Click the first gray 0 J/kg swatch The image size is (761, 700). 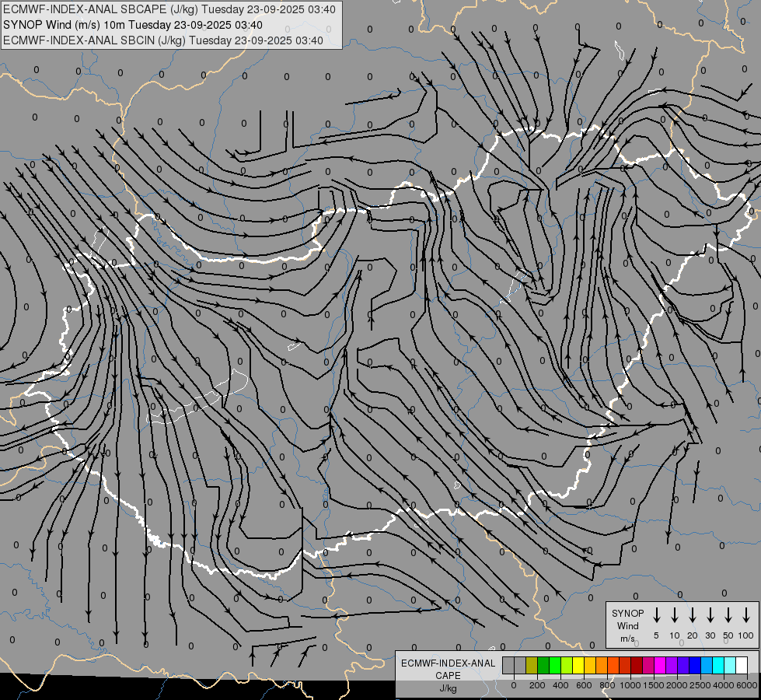coord(508,666)
